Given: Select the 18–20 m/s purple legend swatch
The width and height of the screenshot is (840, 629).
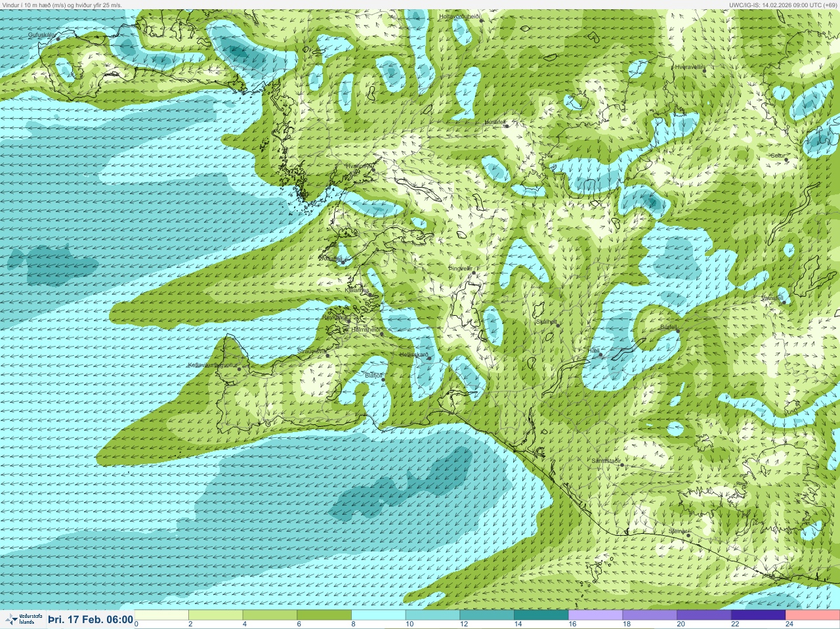Looking at the screenshot, I should pyautogui.click(x=649, y=615).
